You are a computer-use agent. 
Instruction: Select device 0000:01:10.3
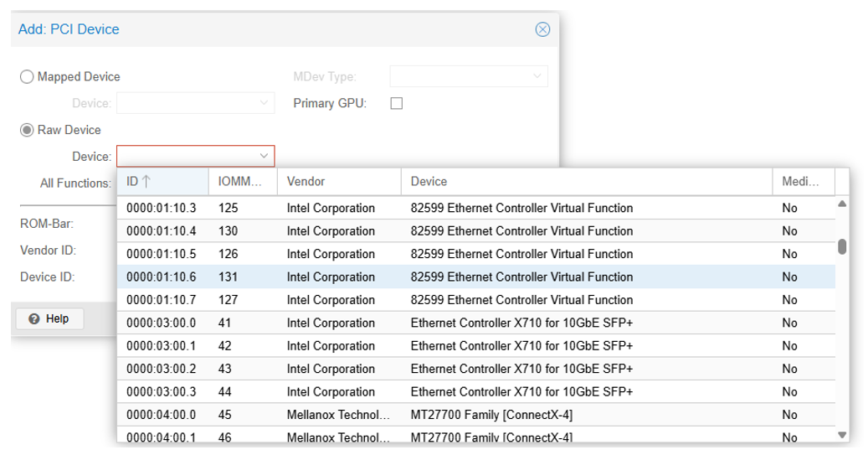coord(476,209)
